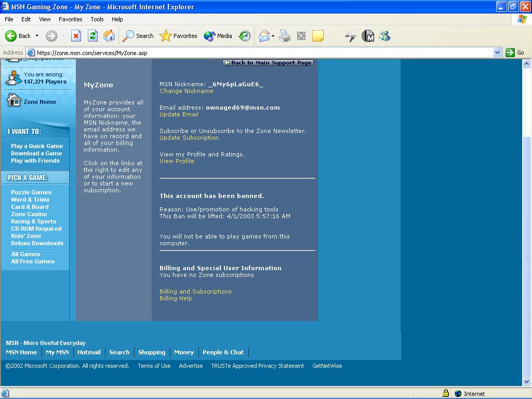Open the Kids' Zone category

point(26,236)
